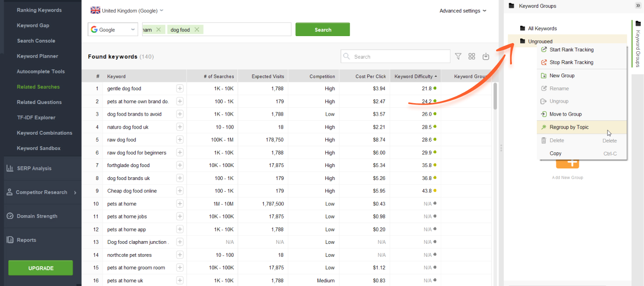Image resolution: width=644 pixels, height=286 pixels.
Task: Click the green Search button
Action: 322,30
